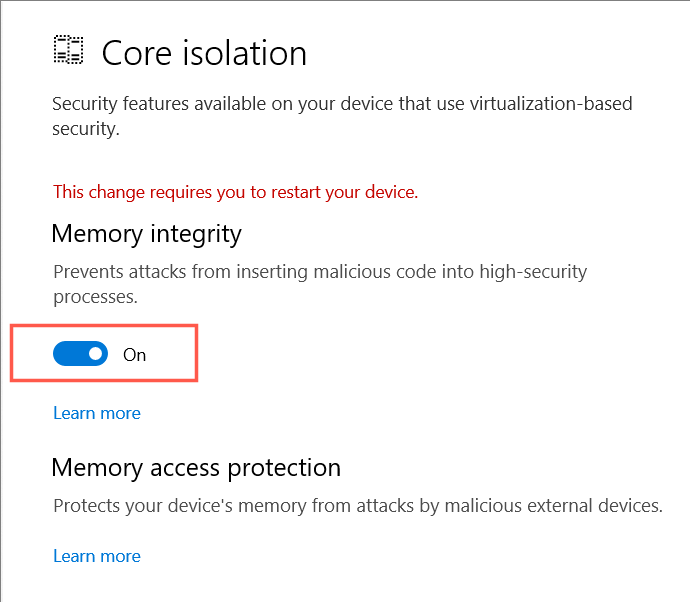Click the word "security." below the title description
Viewport: 690px width, 602px height.
click(86, 129)
